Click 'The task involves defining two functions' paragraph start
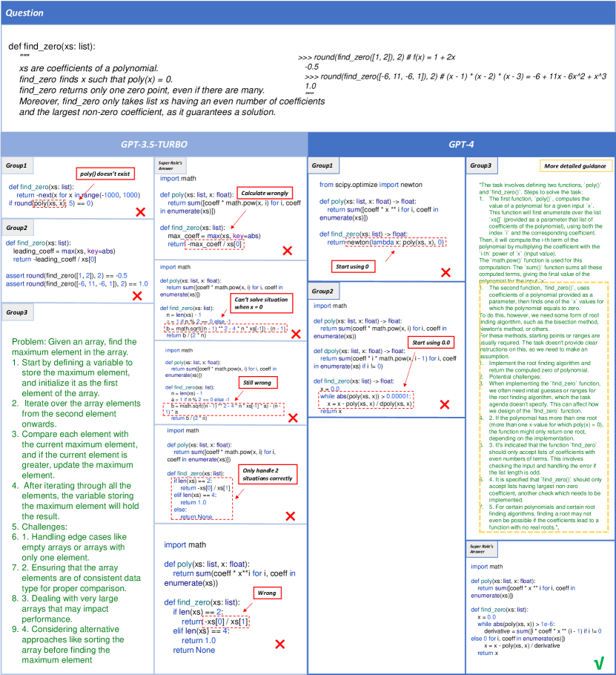 [540, 185]
